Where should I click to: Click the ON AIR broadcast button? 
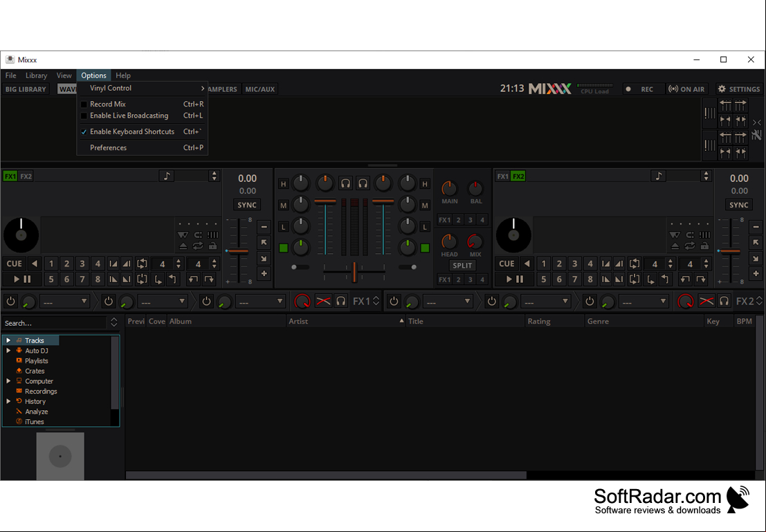pos(687,89)
